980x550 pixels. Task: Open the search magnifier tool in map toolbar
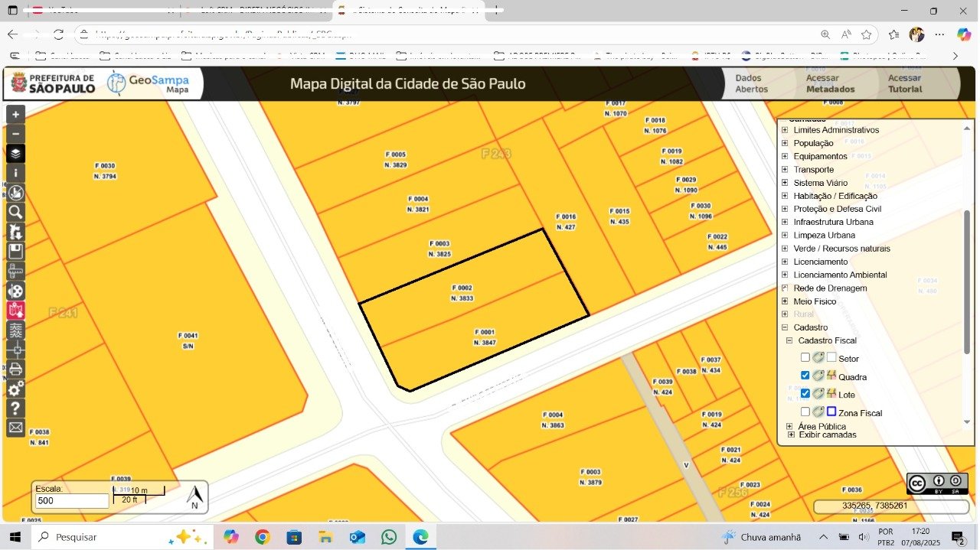(15, 212)
